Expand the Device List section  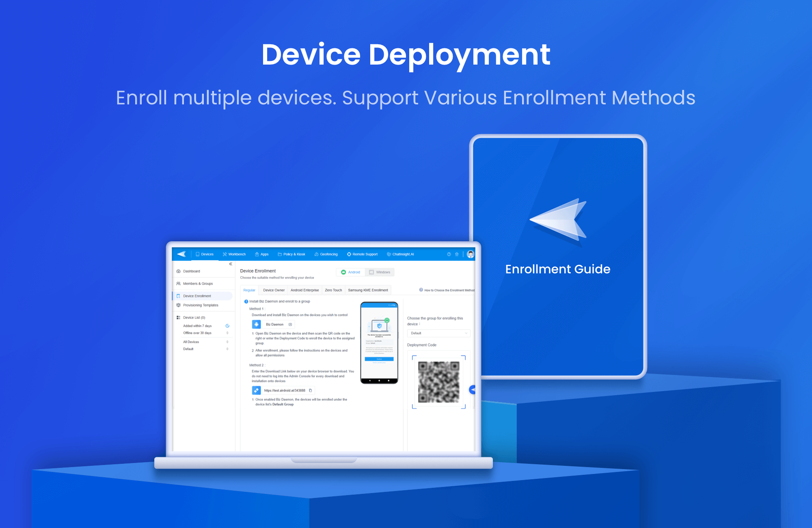tap(194, 318)
